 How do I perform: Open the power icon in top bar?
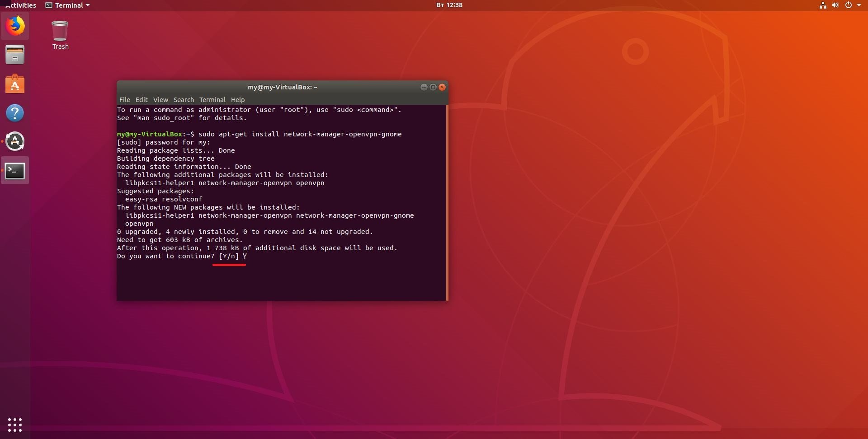[x=849, y=5]
